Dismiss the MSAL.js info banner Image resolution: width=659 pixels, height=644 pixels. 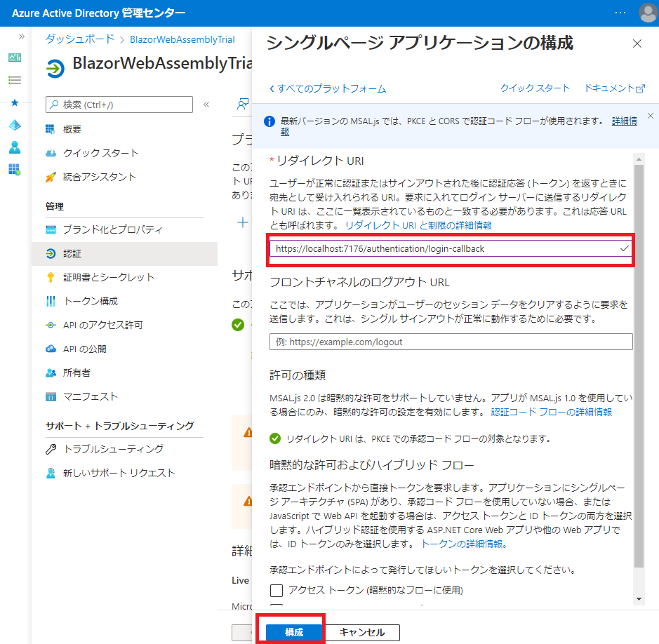(651, 116)
